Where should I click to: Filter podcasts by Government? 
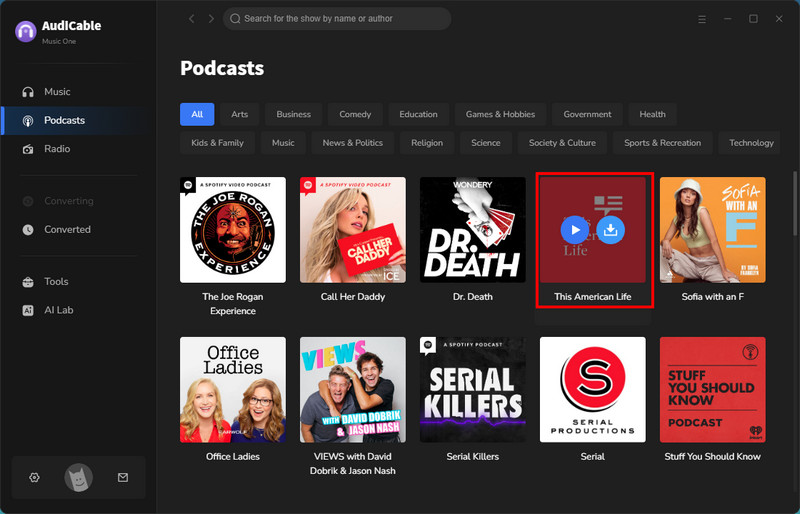[x=587, y=114]
